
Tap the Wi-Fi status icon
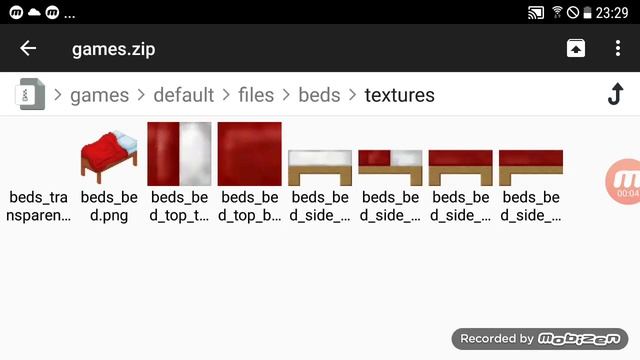[556, 12]
